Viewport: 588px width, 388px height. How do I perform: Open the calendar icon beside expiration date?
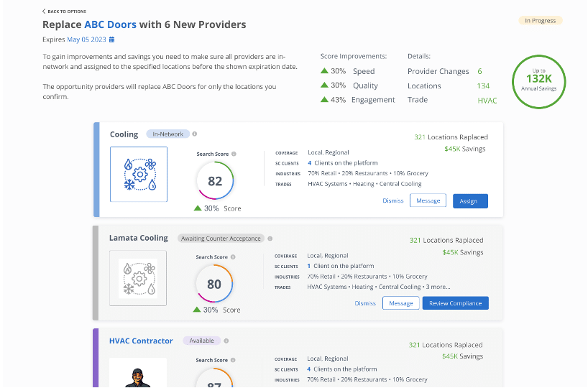(111, 40)
